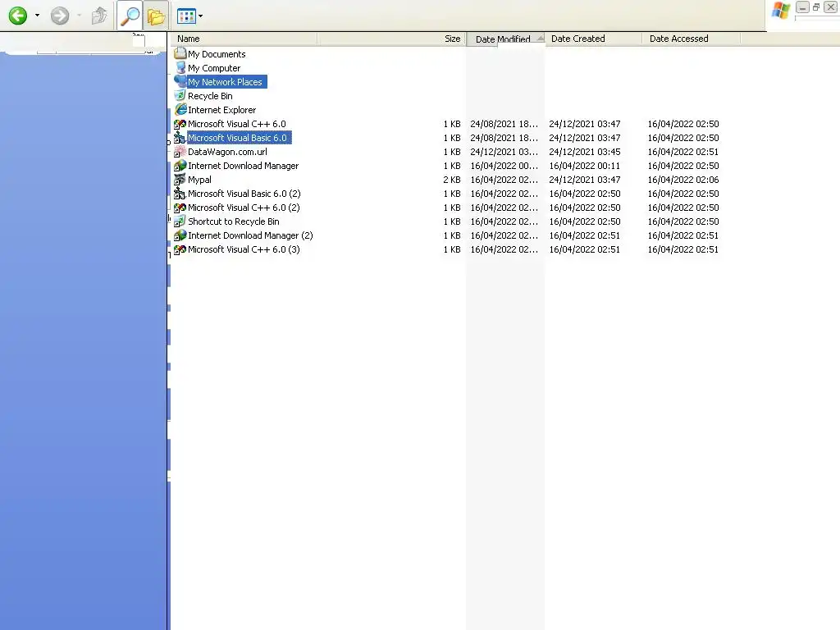Screen dimensions: 840x630
Task: Click the My Documents file name
Action: [x=217, y=54]
